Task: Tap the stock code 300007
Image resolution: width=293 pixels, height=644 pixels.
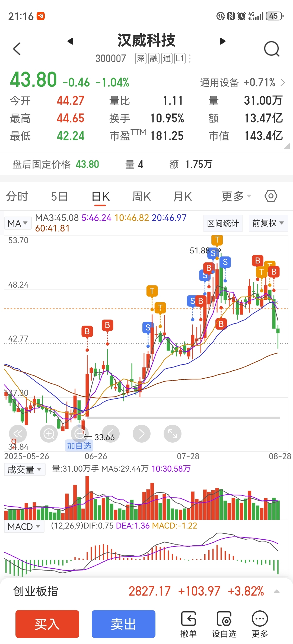Action: (x=111, y=59)
